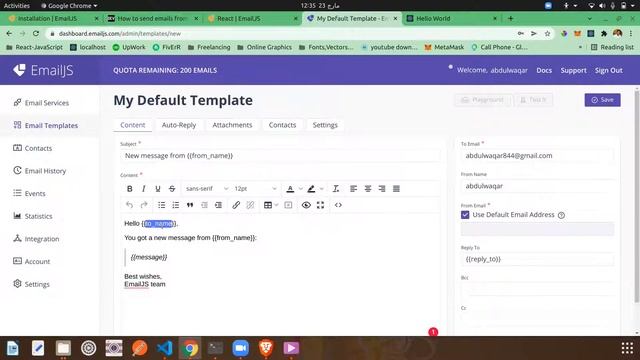Clear formatting of selected text
The width and height of the screenshot is (640, 360).
pyautogui.click(x=336, y=189)
